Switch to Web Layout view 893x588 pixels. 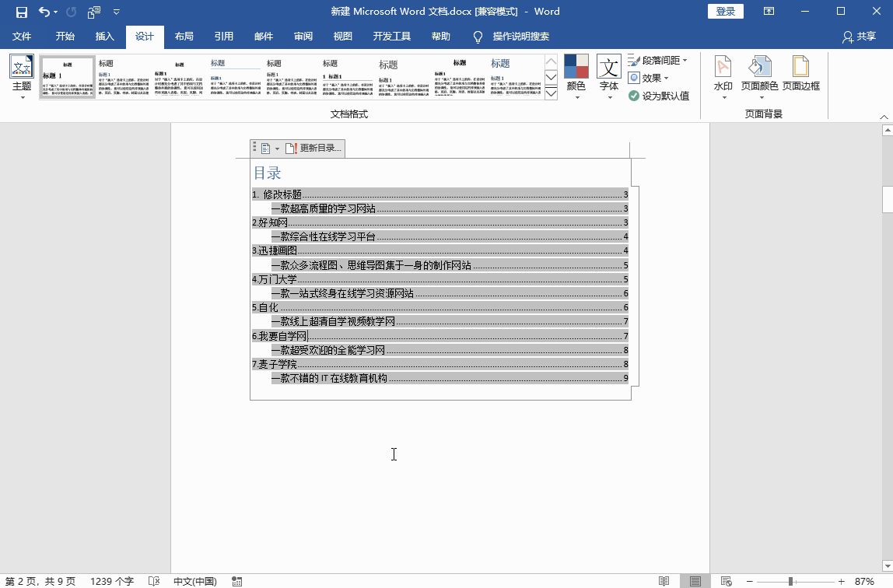(x=726, y=581)
